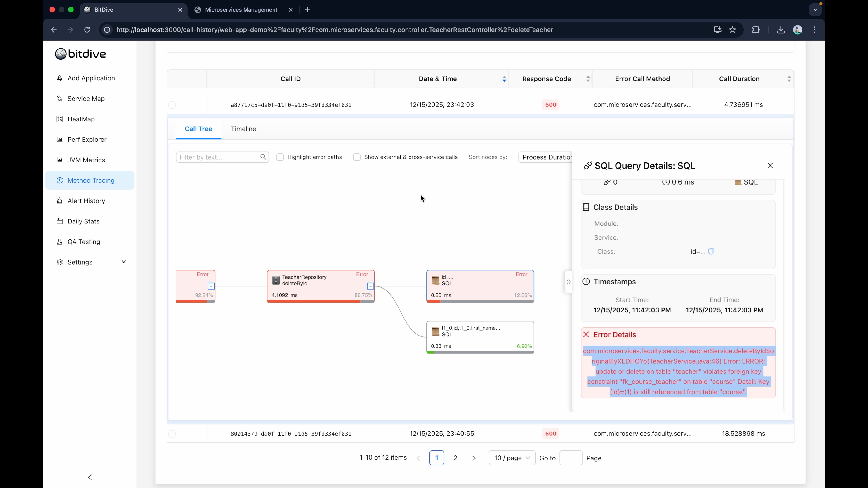Collapse the first call row with the minus control
868x488 pixels.
tap(172, 105)
